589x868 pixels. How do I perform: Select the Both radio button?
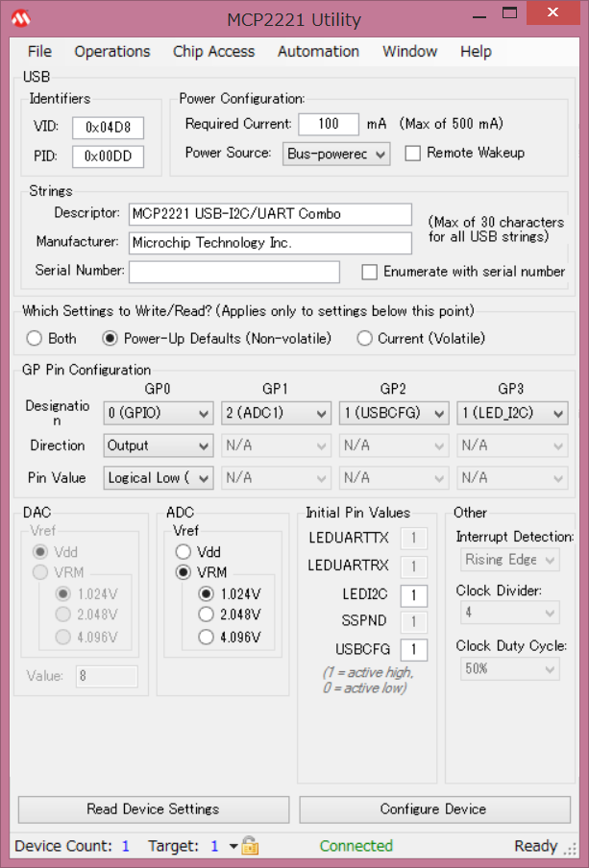[x=35, y=338]
